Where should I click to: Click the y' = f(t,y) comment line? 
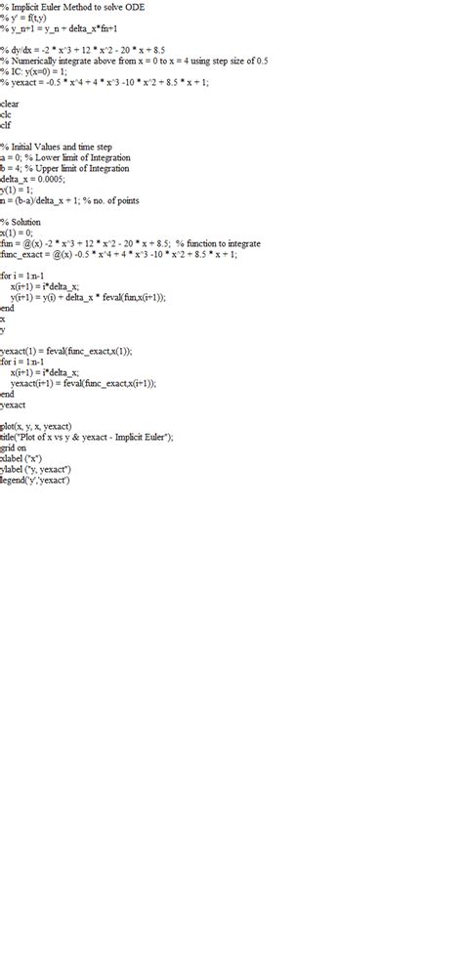[x=23, y=19]
